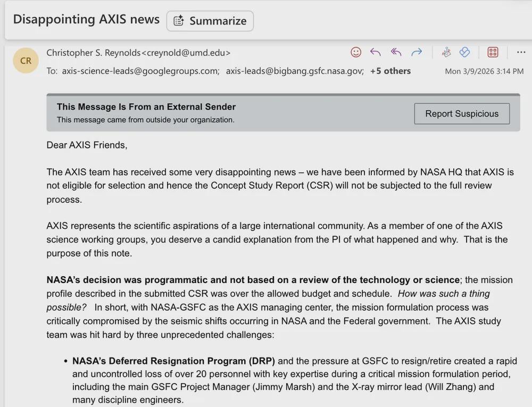This screenshot has width=532, height=407.
Task: Expand the +5 others recipients list
Action: click(x=390, y=70)
